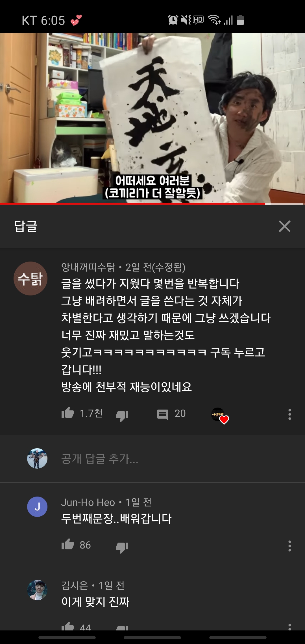This screenshot has width=305, height=644.
Task: Open Jun-Ho Heo's profile avatar
Action: point(37,507)
